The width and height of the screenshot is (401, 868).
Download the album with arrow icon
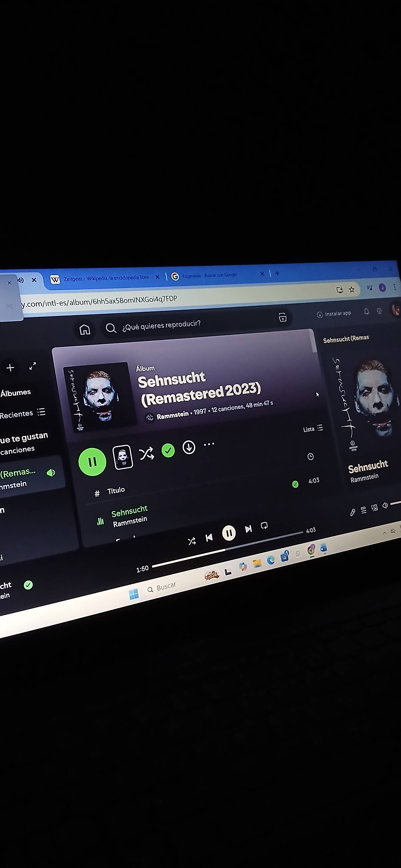(189, 447)
